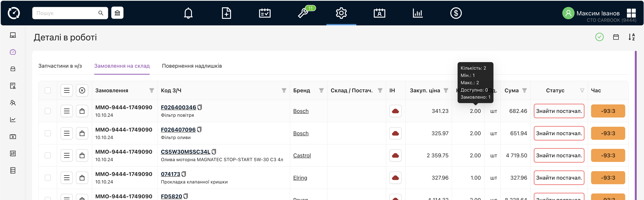The width and height of the screenshot is (644, 200).
Task: Tick the select-all checkbox in table header
Action: (48, 90)
